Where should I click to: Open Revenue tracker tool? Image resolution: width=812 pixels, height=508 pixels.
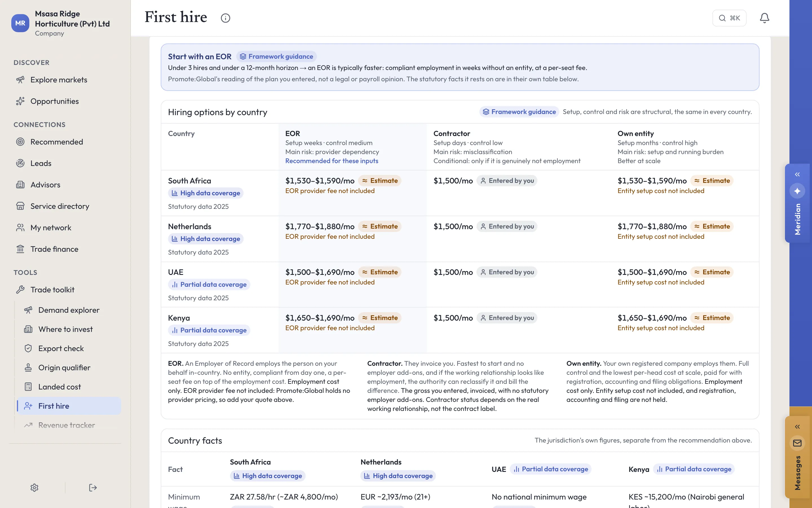tap(69, 425)
